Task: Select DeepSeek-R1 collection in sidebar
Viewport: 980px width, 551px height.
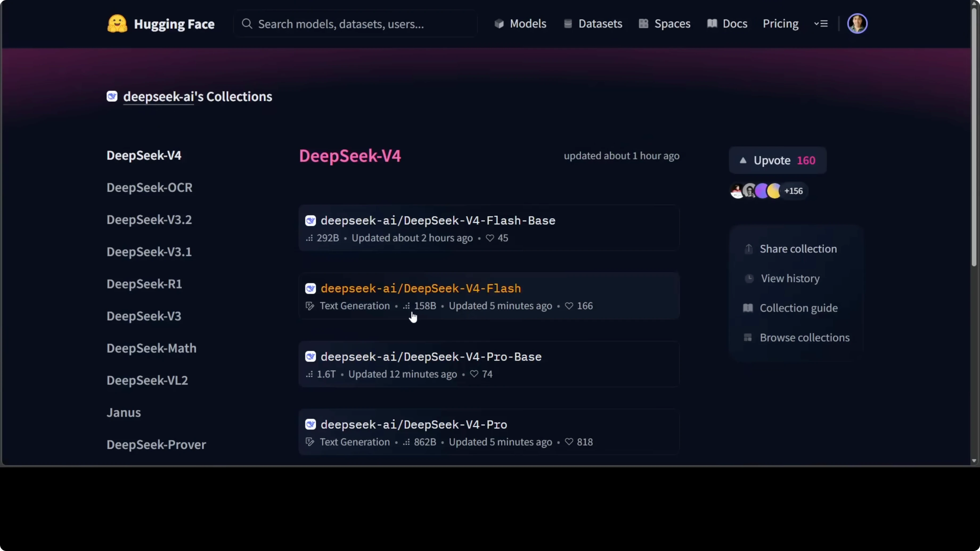Action: point(144,284)
